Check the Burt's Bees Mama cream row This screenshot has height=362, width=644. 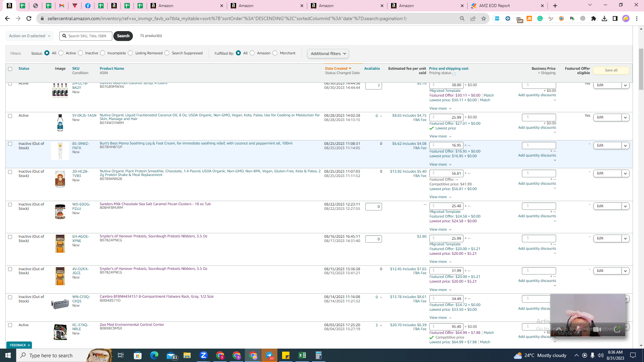click(10, 144)
